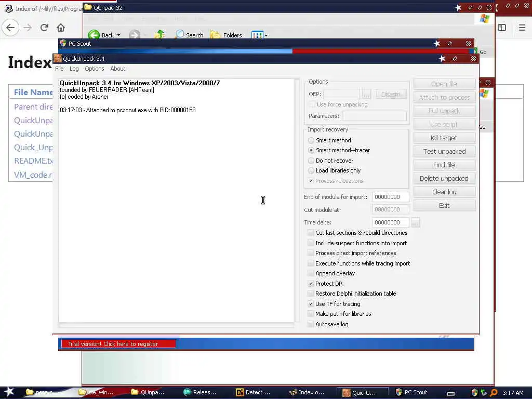
Task: Click the Folders icon in QUnpack32 toolbar
Action: (x=215, y=35)
